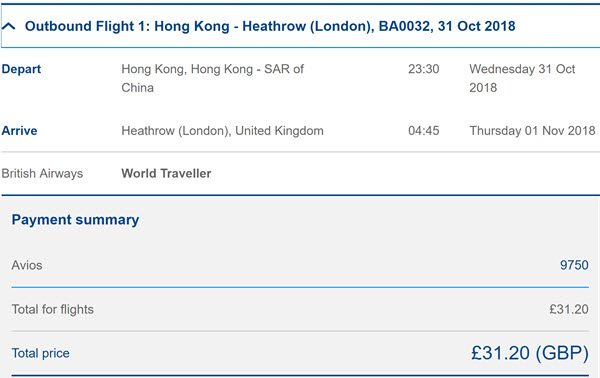Click the 9750 Avios amount
The image size is (600, 378).
point(574,265)
